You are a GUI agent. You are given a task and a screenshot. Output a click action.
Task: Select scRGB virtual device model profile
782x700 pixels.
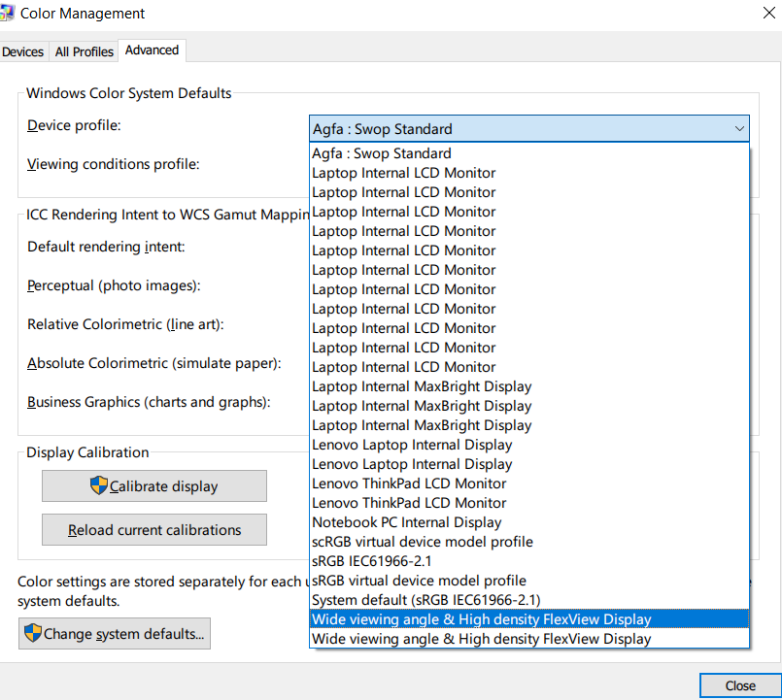point(529,542)
